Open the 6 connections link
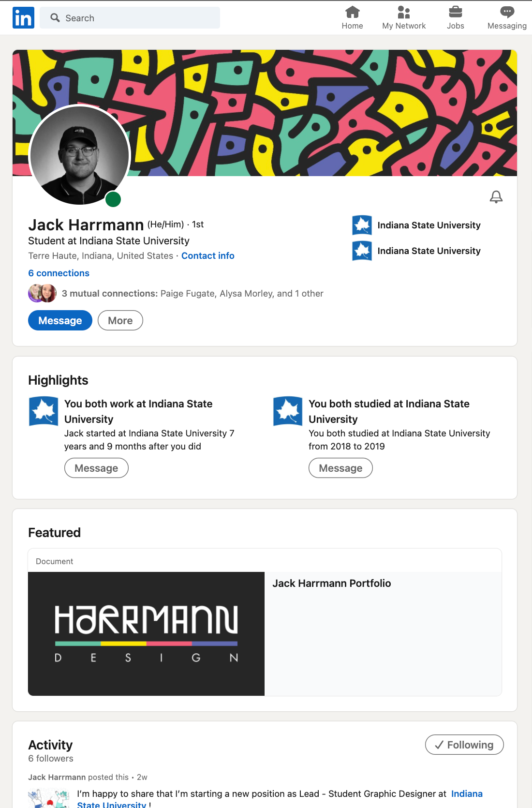The image size is (532, 808). click(59, 273)
